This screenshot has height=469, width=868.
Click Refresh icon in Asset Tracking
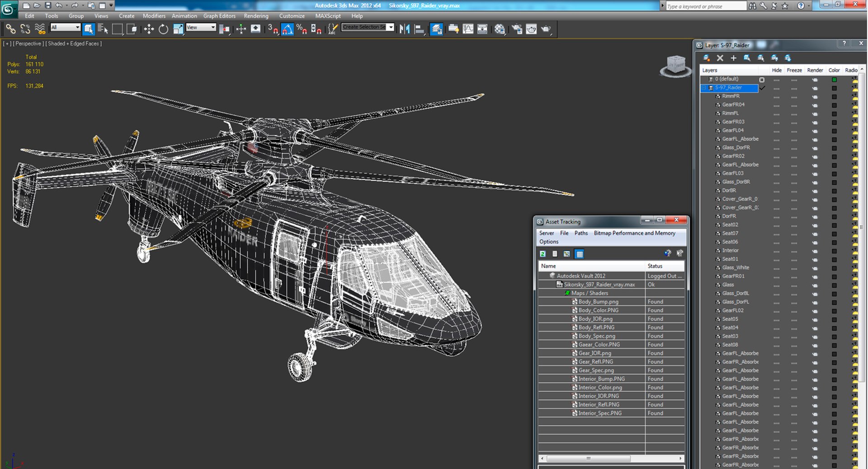(542, 254)
